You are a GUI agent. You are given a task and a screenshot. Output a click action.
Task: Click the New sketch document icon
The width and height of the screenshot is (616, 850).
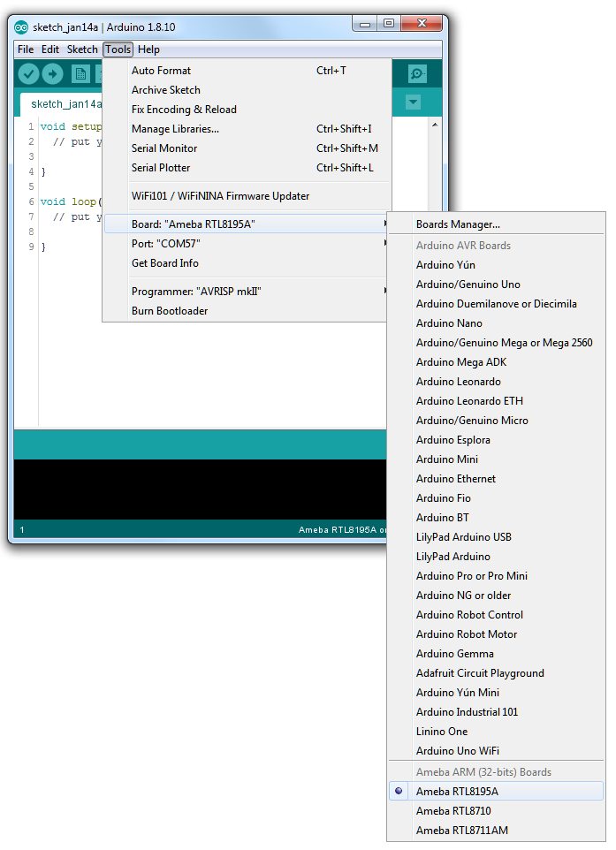[80, 73]
